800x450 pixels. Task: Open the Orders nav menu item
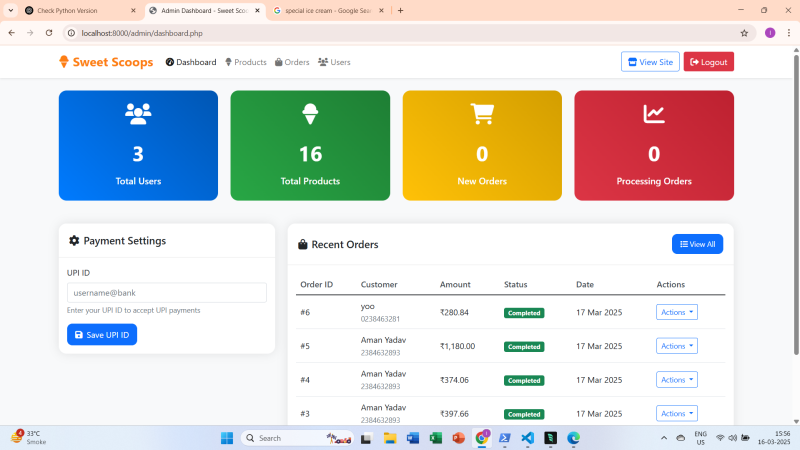point(292,62)
